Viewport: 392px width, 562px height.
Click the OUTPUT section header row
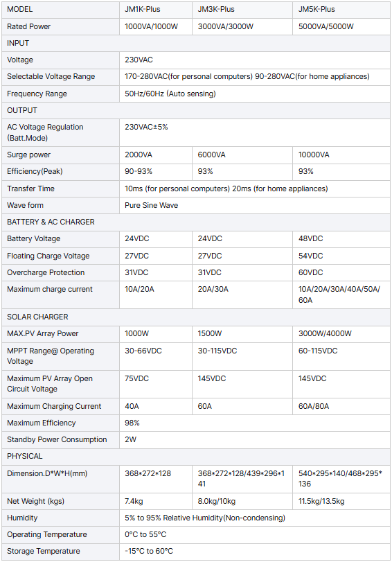pyautogui.click(x=195, y=110)
